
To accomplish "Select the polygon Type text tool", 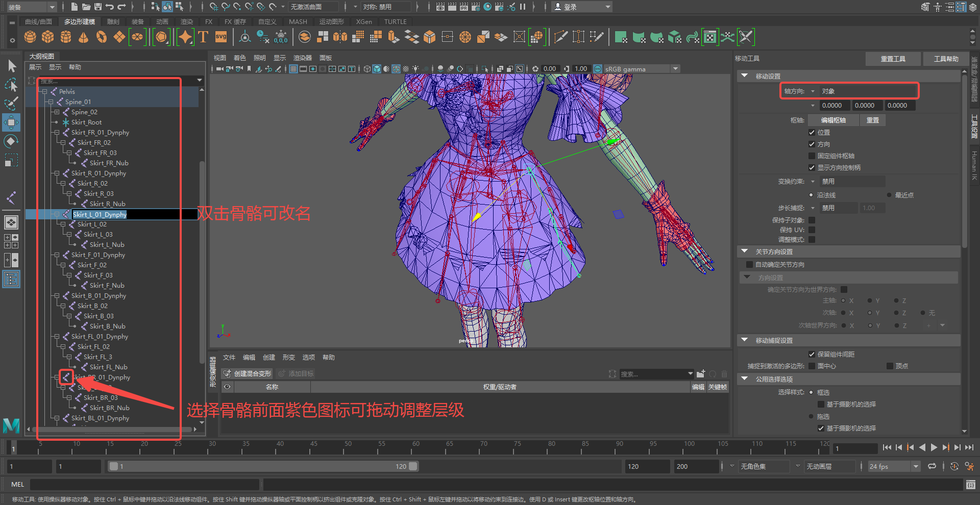I will coord(203,37).
